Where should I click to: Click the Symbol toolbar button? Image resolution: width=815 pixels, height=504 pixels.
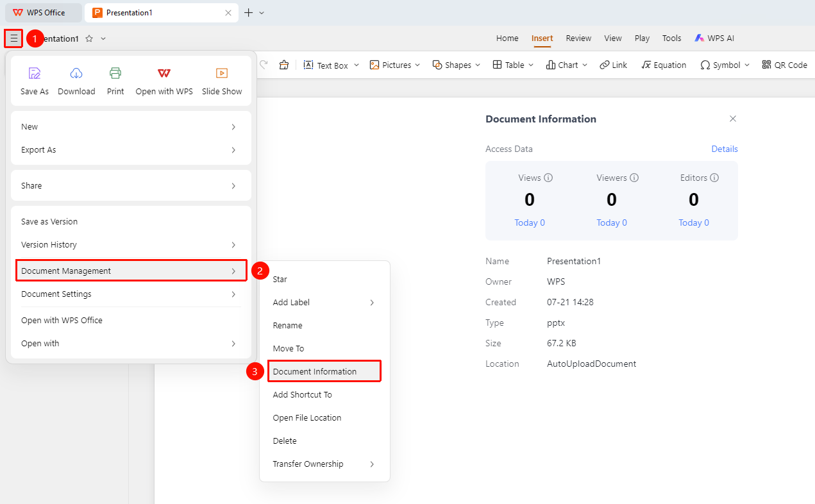pyautogui.click(x=725, y=65)
